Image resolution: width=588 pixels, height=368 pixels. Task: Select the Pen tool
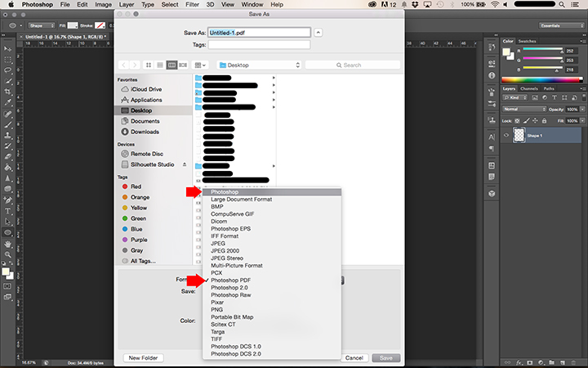[x=7, y=200]
